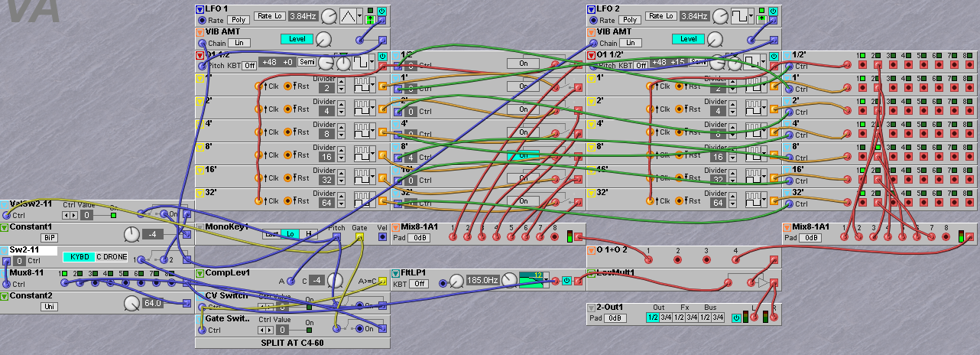
Task: Select Bus 3/4 destination on 2-Out1
Action: [x=718, y=318]
